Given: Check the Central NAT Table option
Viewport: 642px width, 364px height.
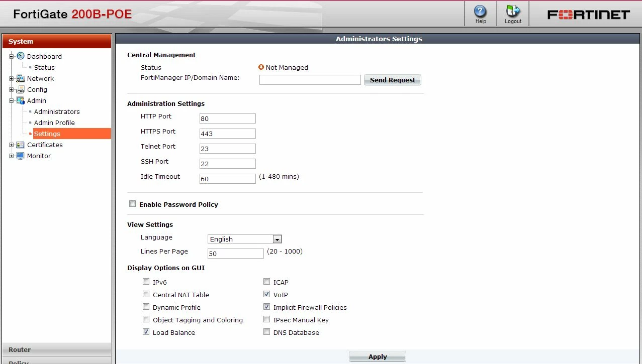Looking at the screenshot, I should tap(146, 294).
